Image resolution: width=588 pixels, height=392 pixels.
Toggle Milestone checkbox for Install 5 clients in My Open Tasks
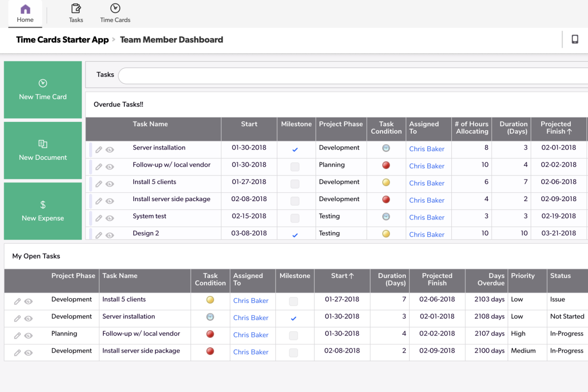pos(294,302)
